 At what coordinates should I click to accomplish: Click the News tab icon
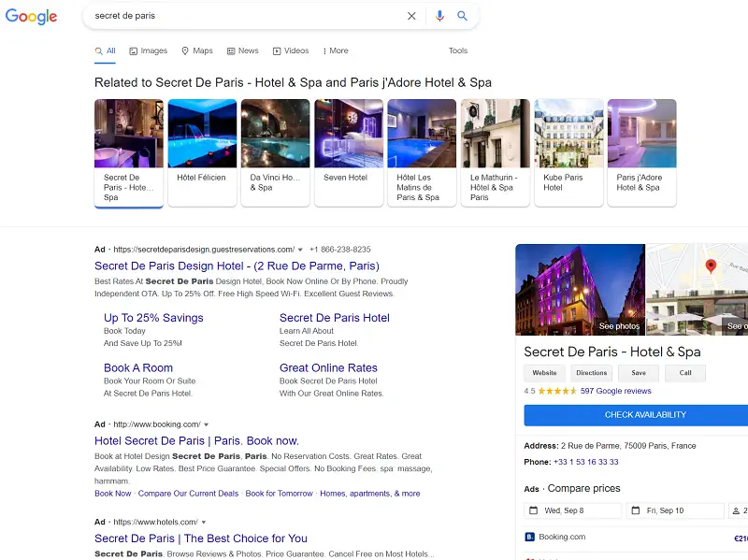pos(231,51)
